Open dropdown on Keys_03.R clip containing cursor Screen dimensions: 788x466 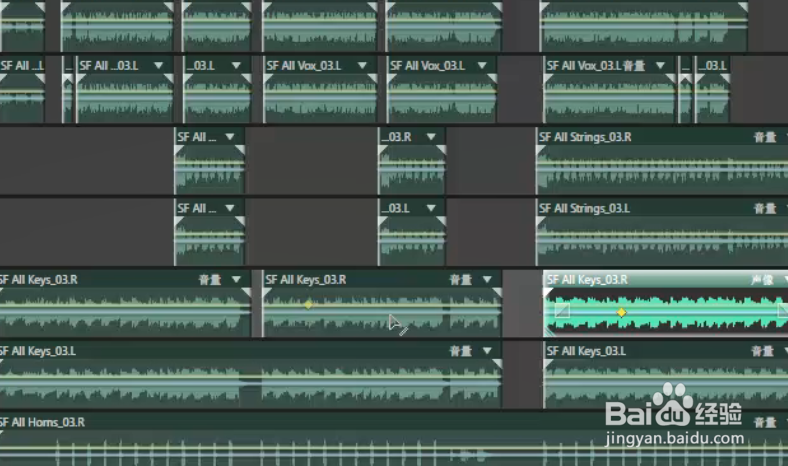click(487, 279)
